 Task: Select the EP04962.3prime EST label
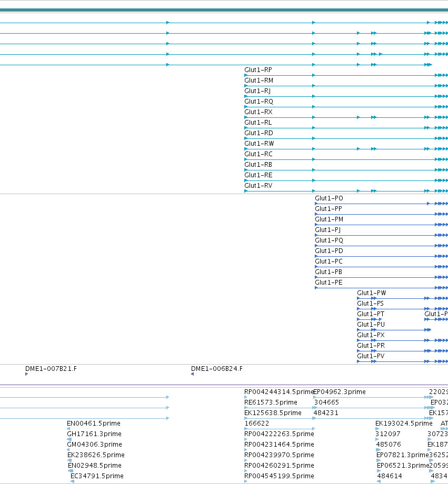340,392
